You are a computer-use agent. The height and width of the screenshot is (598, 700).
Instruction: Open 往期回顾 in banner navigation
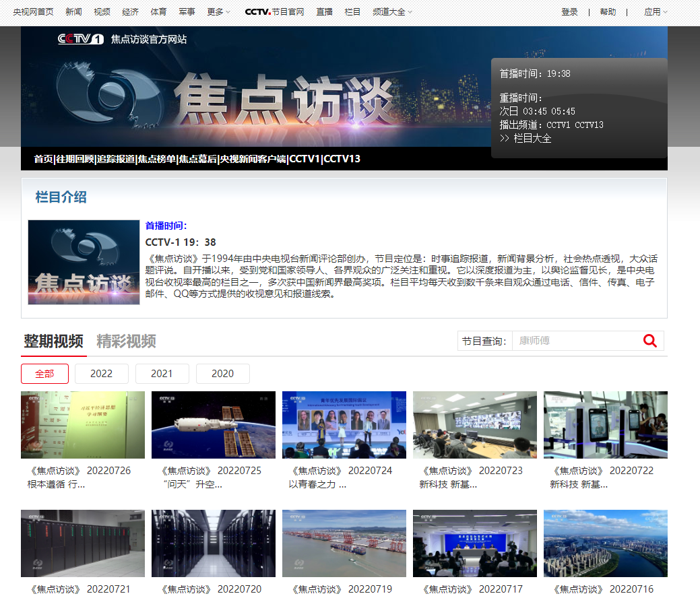pos(75,159)
